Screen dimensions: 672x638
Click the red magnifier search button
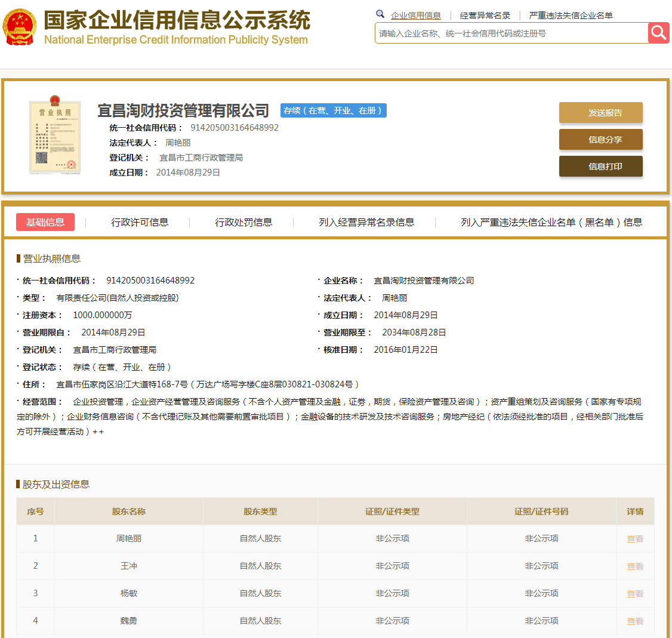[x=659, y=33]
